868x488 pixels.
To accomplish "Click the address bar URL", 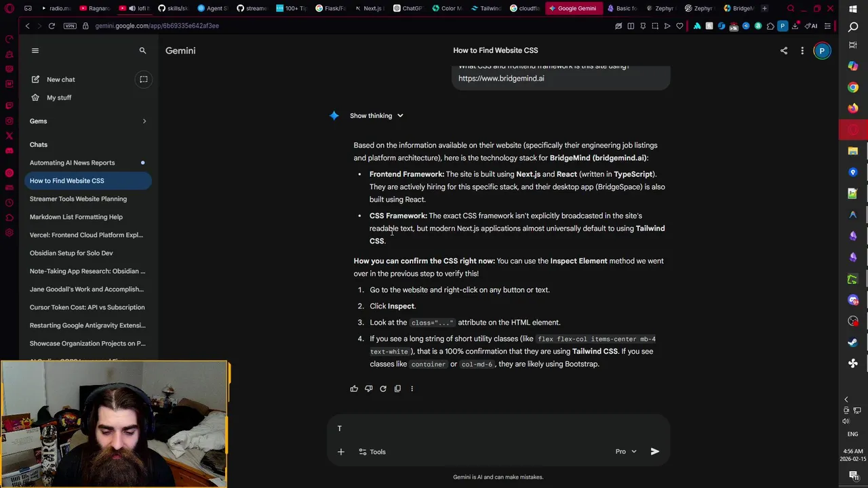I will pyautogui.click(x=157, y=26).
